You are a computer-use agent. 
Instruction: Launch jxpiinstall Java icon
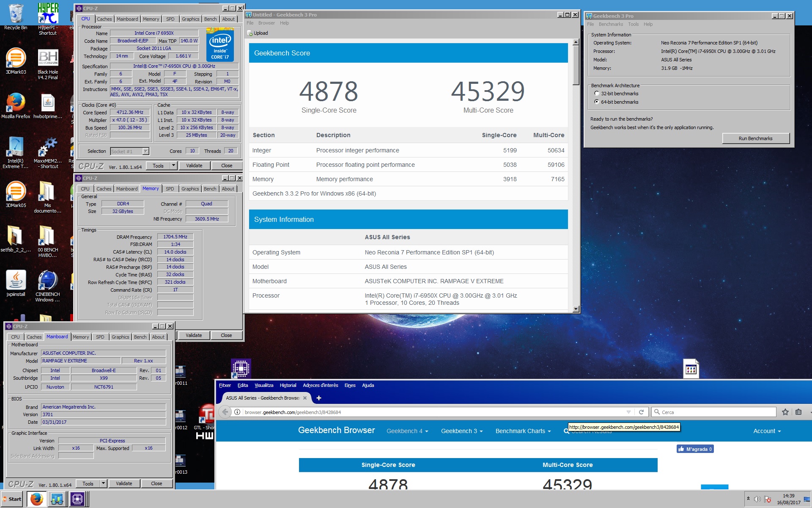[16, 283]
